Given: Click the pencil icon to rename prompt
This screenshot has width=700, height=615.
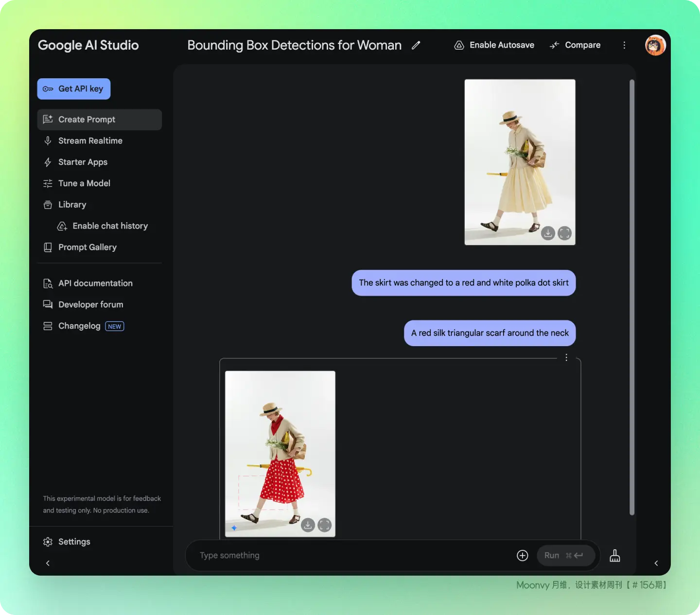Looking at the screenshot, I should (x=416, y=45).
